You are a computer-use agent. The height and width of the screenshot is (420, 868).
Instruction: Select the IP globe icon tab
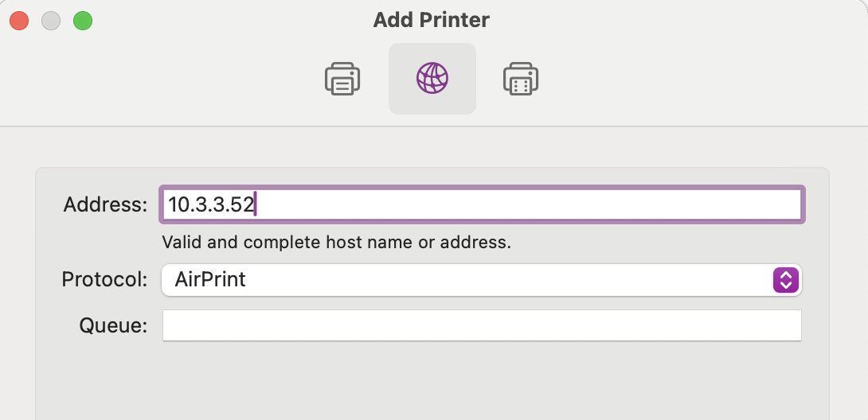tap(432, 79)
